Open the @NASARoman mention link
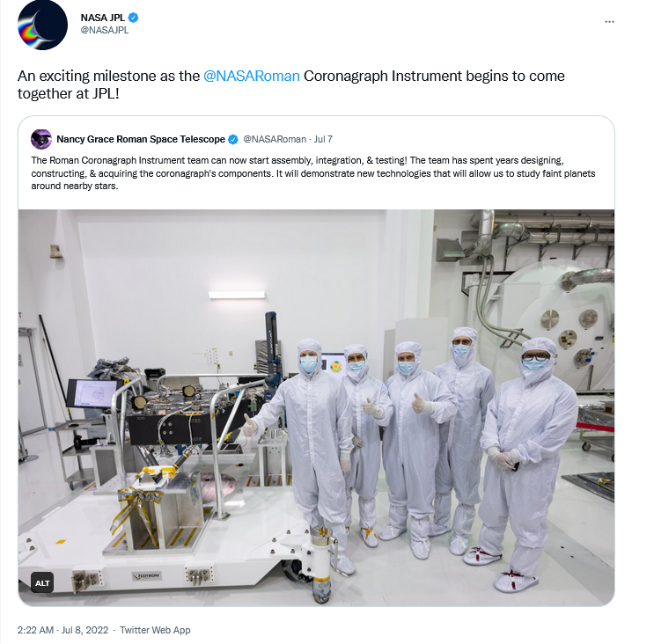654x644 pixels. (x=252, y=76)
